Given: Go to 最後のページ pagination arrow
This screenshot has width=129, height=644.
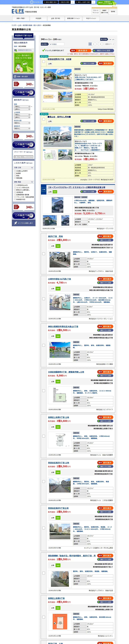Looking at the screenshot, I should pyautogui.click(x=108, y=44).
